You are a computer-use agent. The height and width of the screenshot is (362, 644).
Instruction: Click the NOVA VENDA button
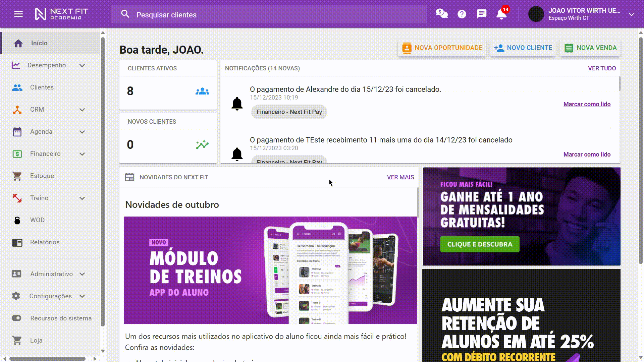click(590, 48)
